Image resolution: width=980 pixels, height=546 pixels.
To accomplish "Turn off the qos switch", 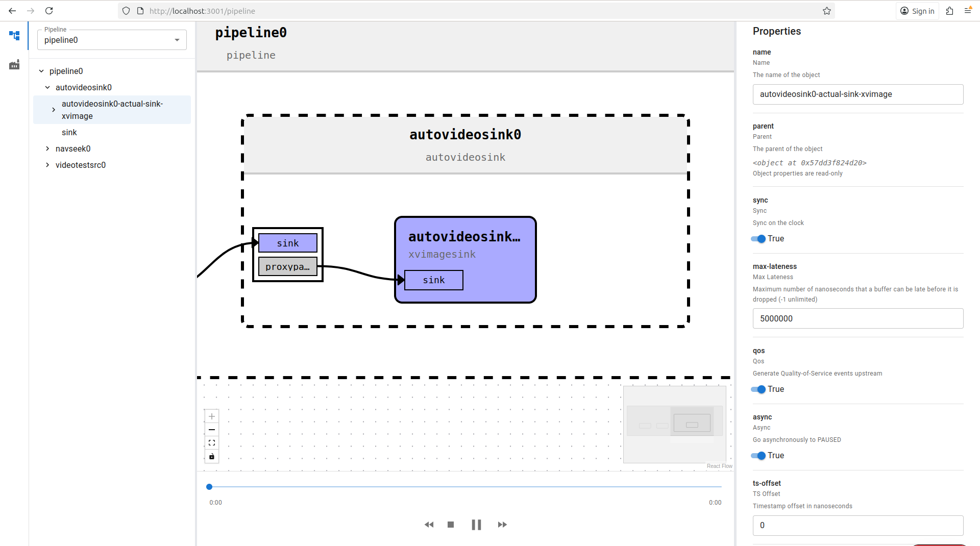I will (x=758, y=389).
